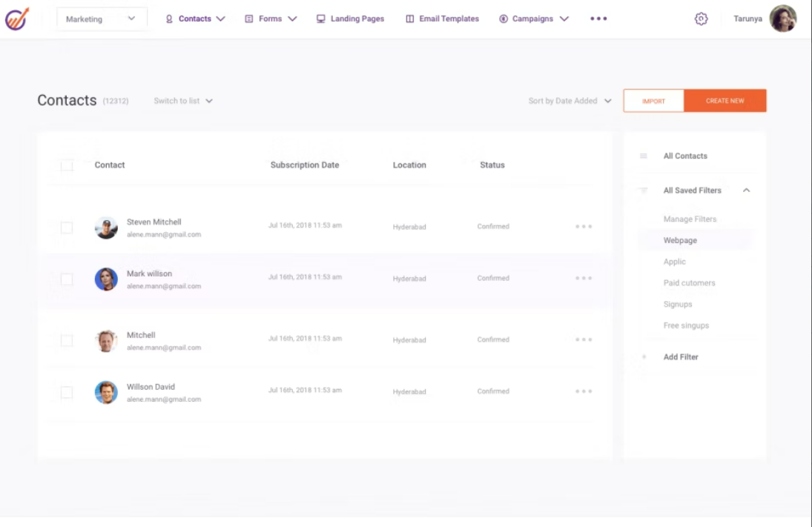Open the Marketing workspace dropdown
This screenshot has width=812, height=527.
tap(102, 18)
